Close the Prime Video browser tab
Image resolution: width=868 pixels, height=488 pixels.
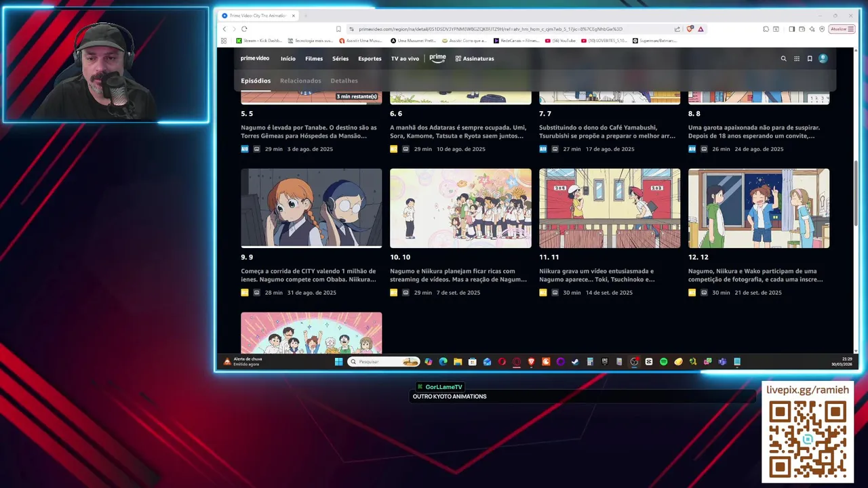294,16
